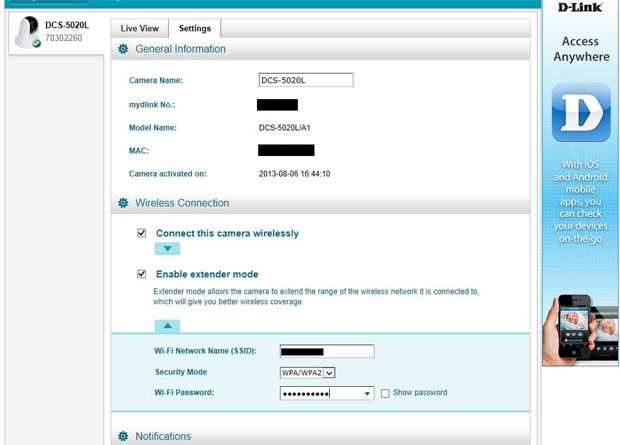Click the Access Anywhere ad heading

pos(581,49)
